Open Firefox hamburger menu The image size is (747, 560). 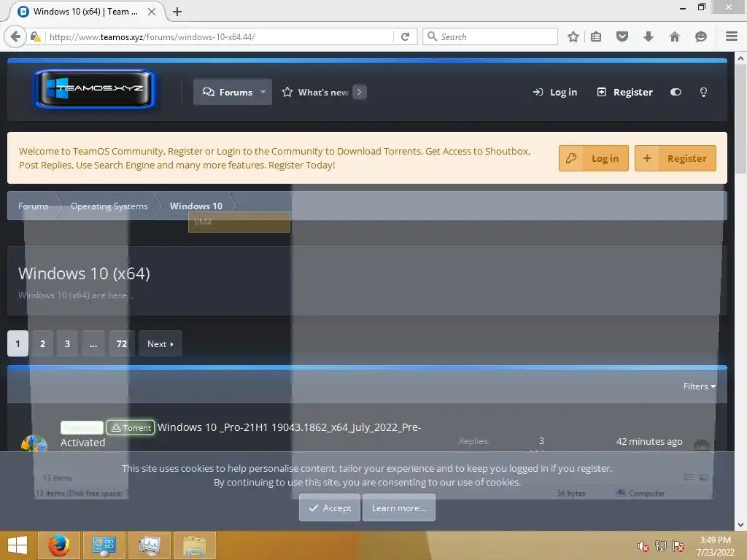[x=732, y=36]
